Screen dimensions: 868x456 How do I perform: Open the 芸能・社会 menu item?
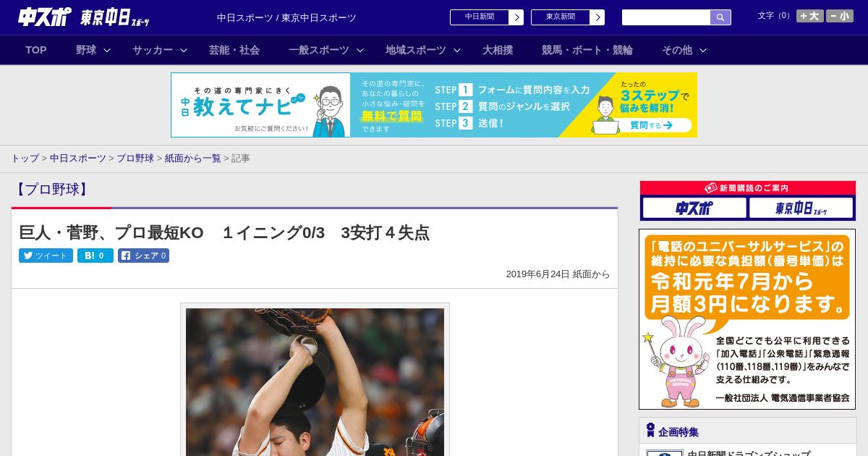click(x=234, y=50)
